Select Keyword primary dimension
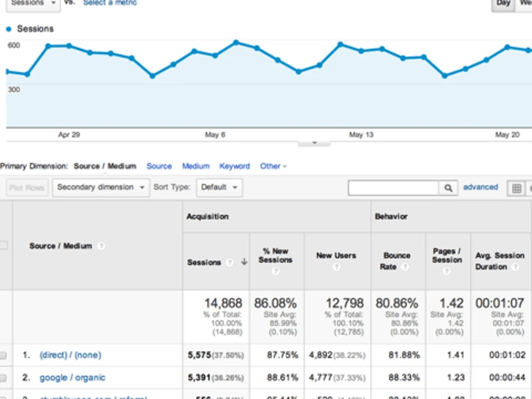532x399 pixels. coord(235,166)
